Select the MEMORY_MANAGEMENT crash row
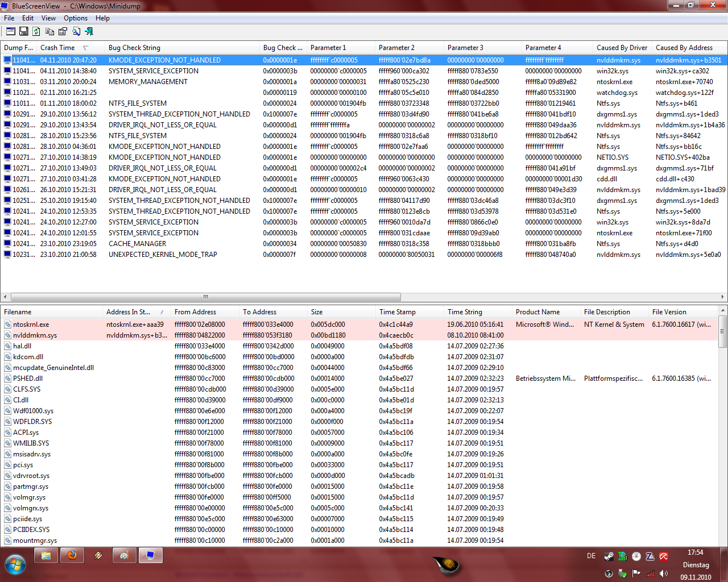This screenshot has width=728, height=582. pos(364,81)
